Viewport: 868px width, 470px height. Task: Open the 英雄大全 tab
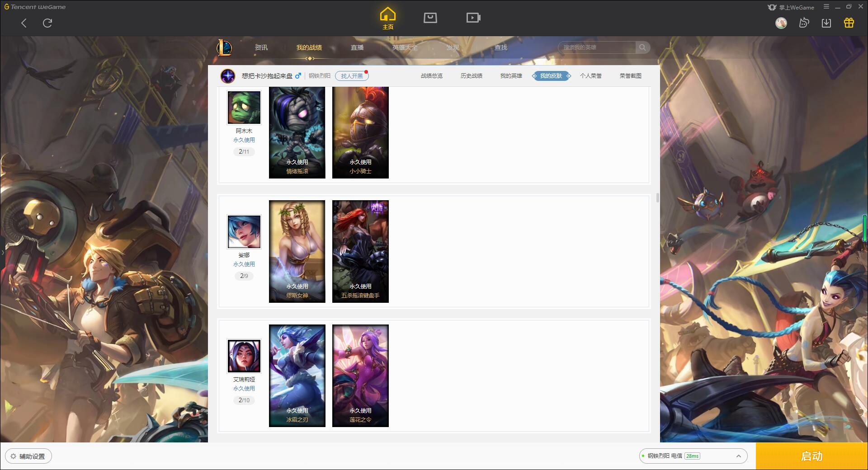click(405, 47)
